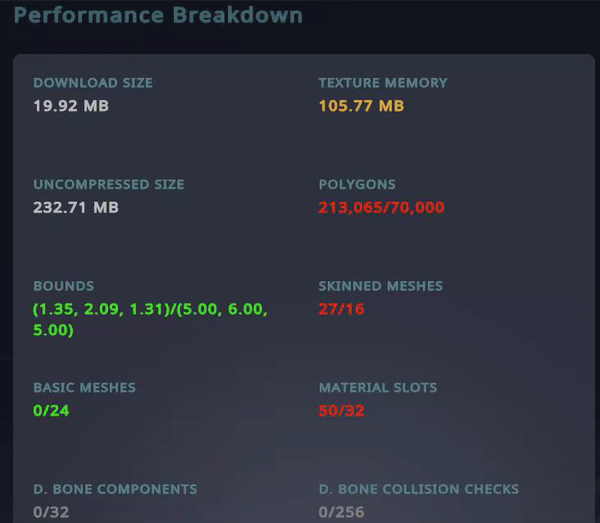Select the 105.77 MB texture memory value
This screenshot has width=600, height=523.
coord(361,106)
